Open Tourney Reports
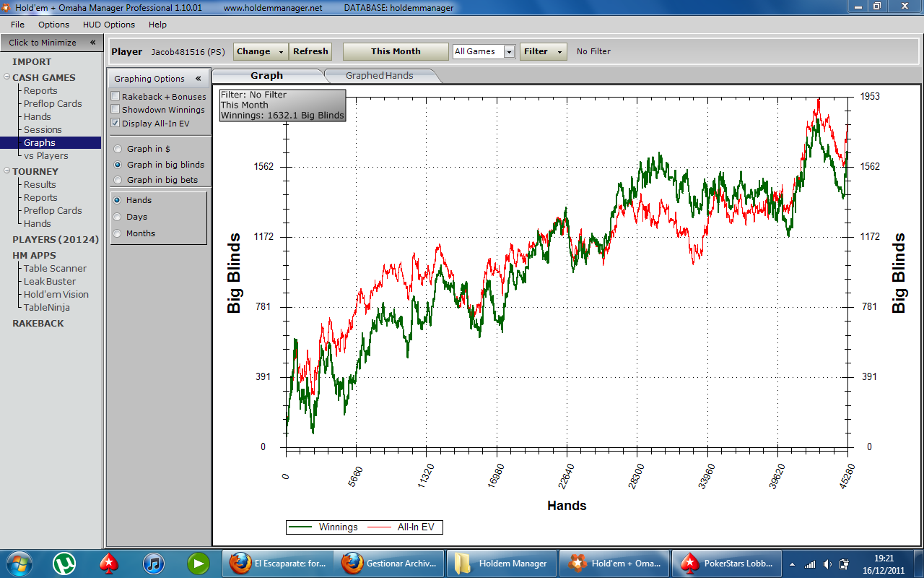924x578 pixels. (x=40, y=197)
